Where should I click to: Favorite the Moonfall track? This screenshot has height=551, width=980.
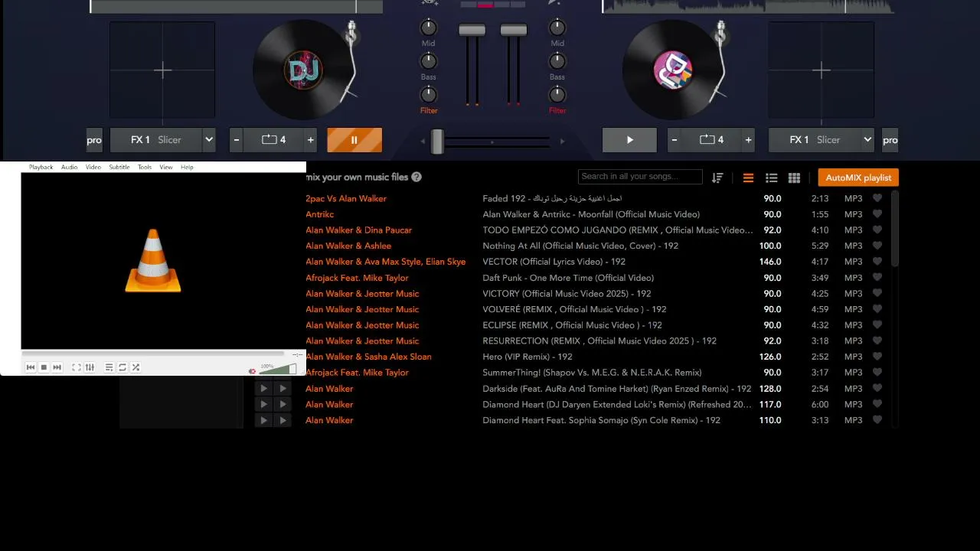click(877, 214)
